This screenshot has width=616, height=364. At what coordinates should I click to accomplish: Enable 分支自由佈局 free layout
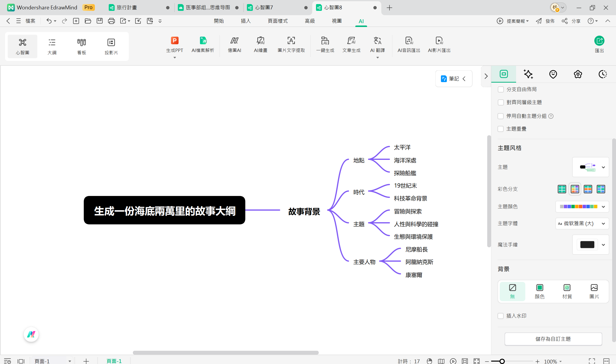[501, 89]
